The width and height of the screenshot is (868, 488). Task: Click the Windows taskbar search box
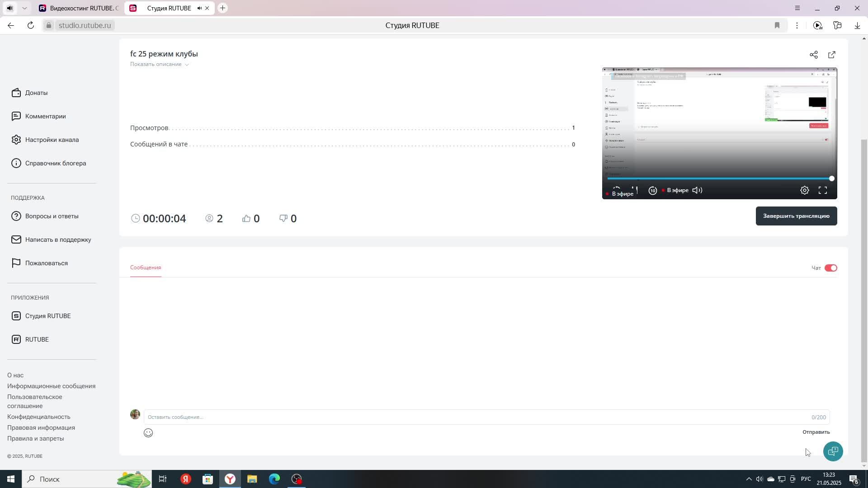(86, 479)
